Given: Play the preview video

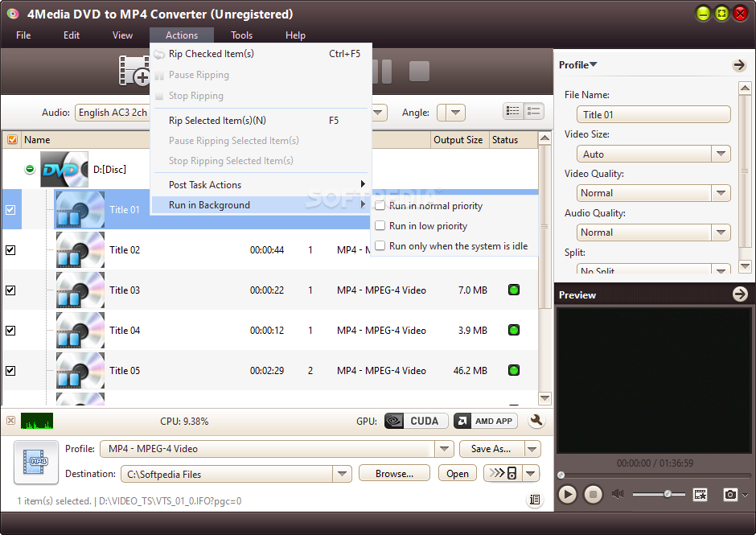Looking at the screenshot, I should pos(568,495).
